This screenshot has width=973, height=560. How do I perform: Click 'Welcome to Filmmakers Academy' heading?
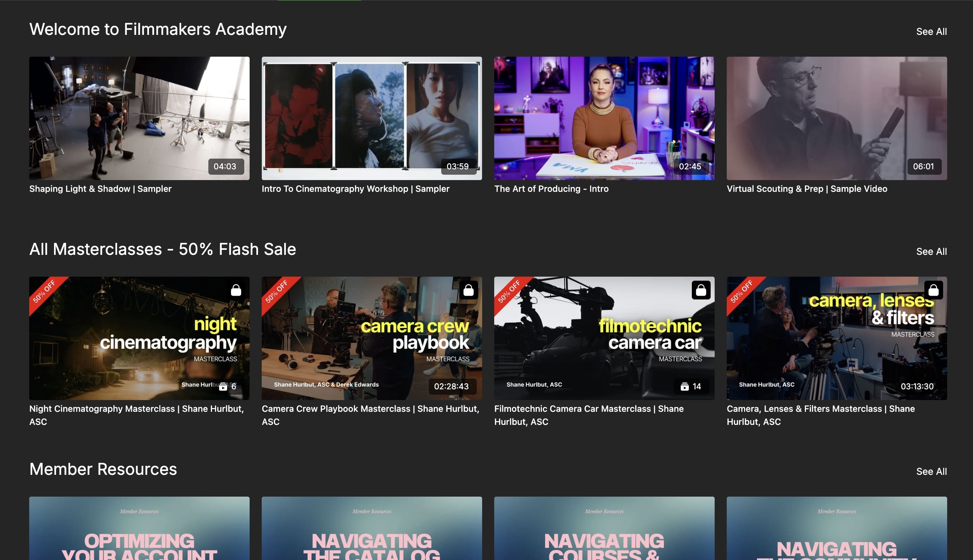pos(158,30)
